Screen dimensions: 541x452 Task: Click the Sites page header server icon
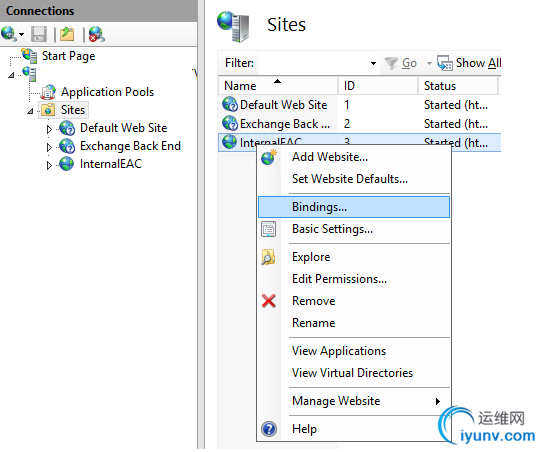click(x=233, y=27)
